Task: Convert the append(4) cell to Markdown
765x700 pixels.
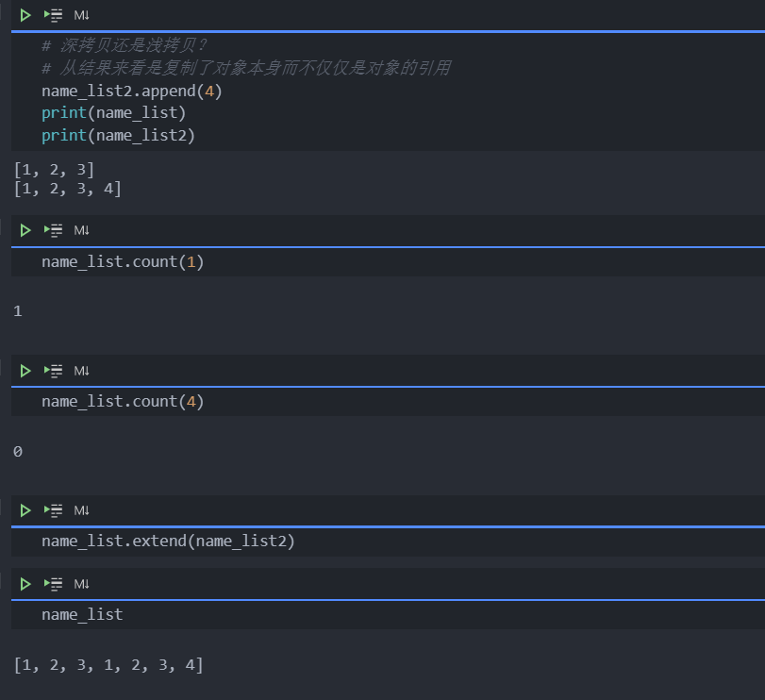Action: tap(82, 15)
